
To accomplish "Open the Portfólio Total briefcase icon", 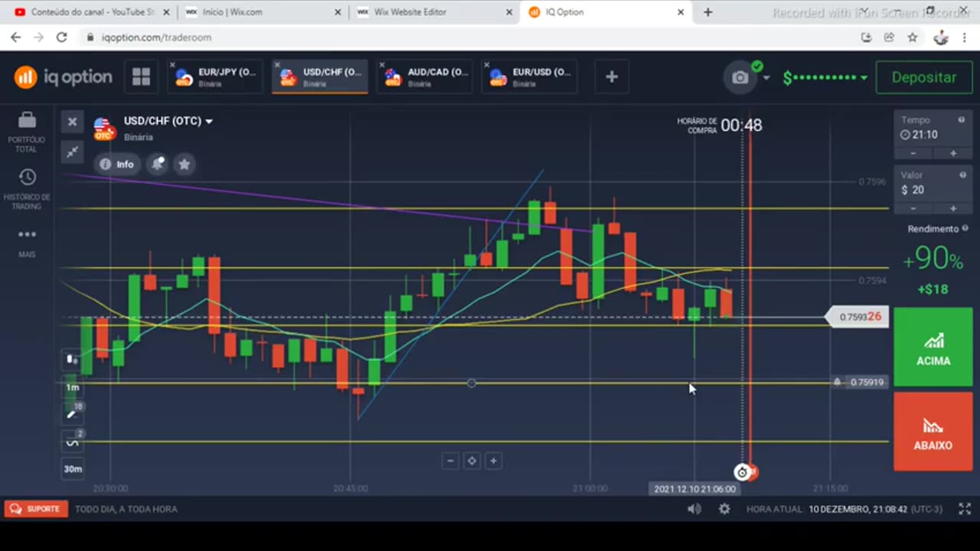I will click(27, 120).
